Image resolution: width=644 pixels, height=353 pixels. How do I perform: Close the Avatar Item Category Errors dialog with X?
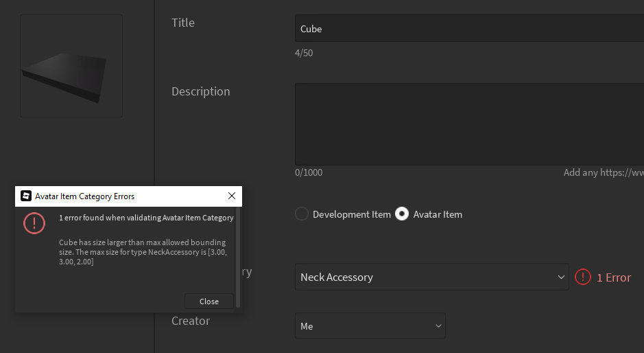(231, 196)
